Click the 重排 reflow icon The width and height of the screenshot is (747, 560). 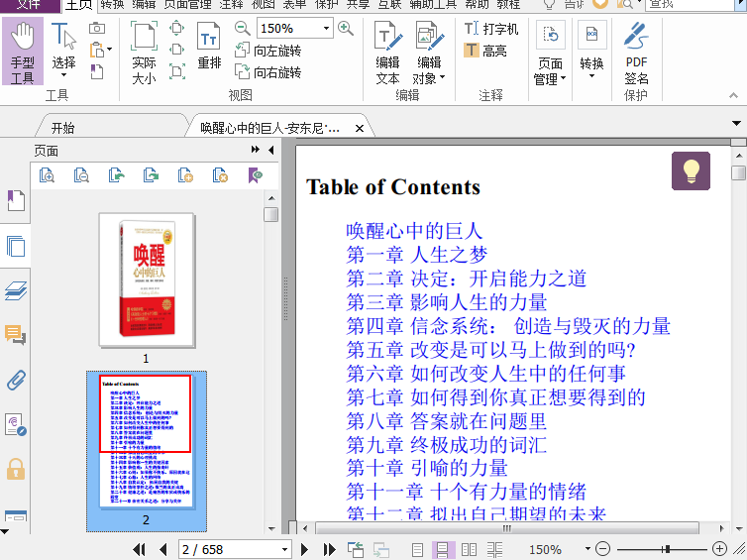[x=209, y=49]
